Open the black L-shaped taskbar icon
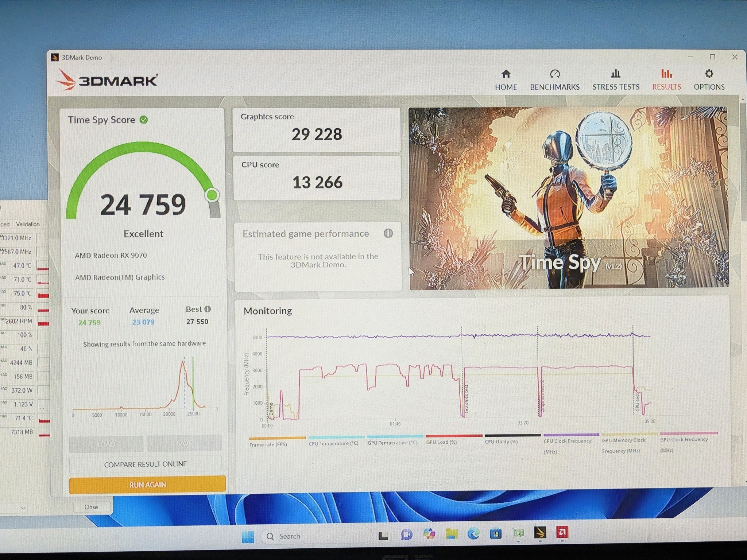 (x=383, y=536)
